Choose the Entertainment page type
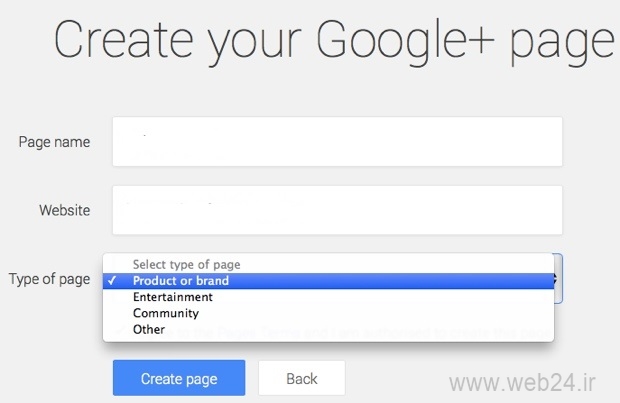This screenshot has height=403, width=620. click(x=328, y=297)
